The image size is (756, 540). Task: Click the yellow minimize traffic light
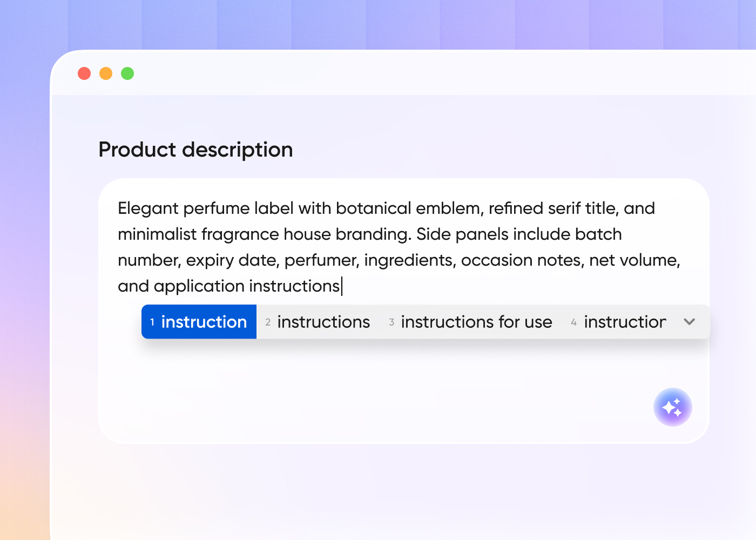[106, 73]
